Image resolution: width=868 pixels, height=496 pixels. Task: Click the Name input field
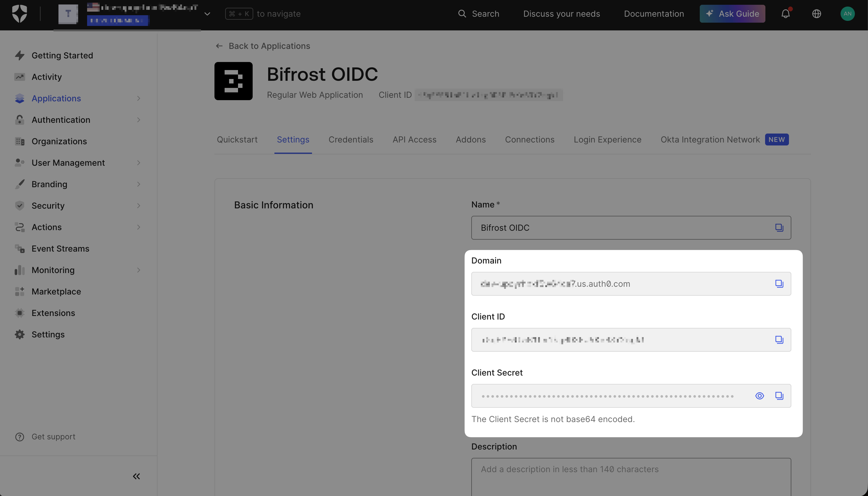coord(631,227)
